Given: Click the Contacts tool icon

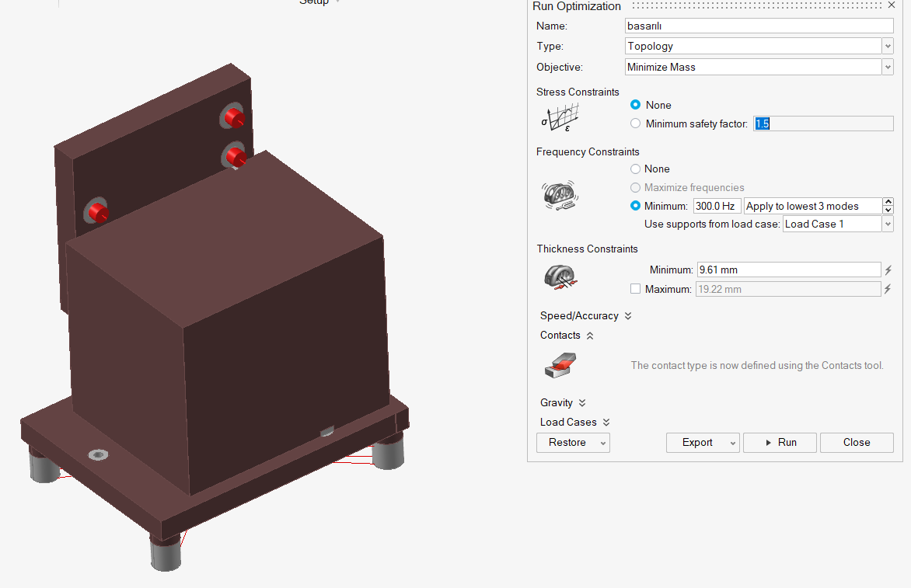Looking at the screenshot, I should [560, 366].
